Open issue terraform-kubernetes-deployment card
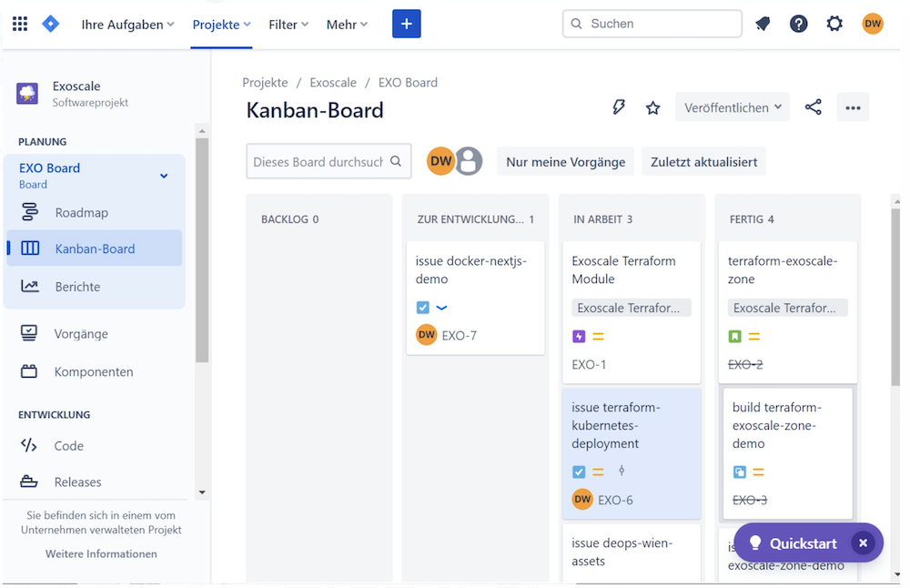 (632, 453)
